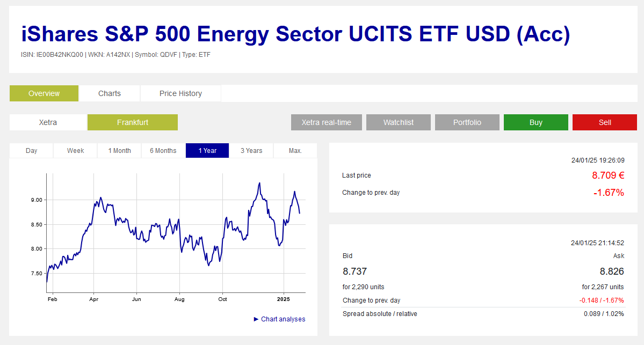644x345 pixels.
Task: Show the 1 Month chart
Action: point(120,151)
